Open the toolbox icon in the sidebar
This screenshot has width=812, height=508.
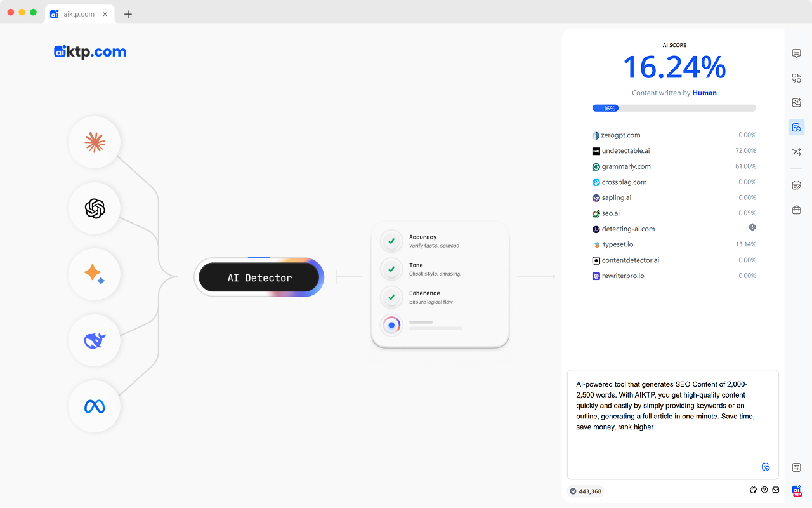point(796,209)
